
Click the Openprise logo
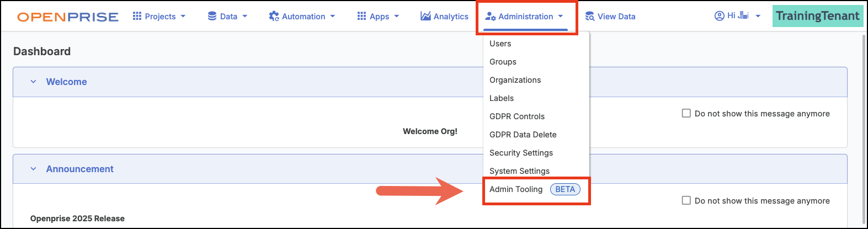coord(68,17)
